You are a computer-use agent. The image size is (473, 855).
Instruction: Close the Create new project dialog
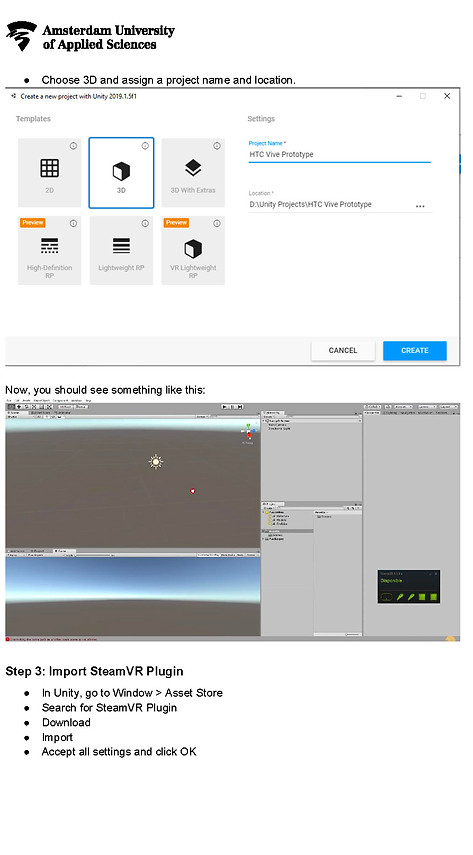coord(447,96)
